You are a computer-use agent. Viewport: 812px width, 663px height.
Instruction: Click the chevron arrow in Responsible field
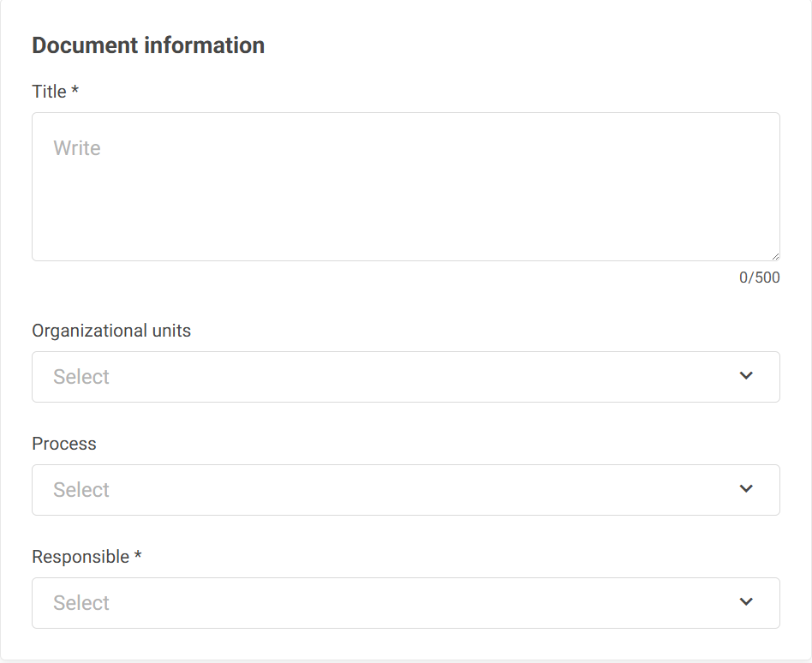[746, 601]
